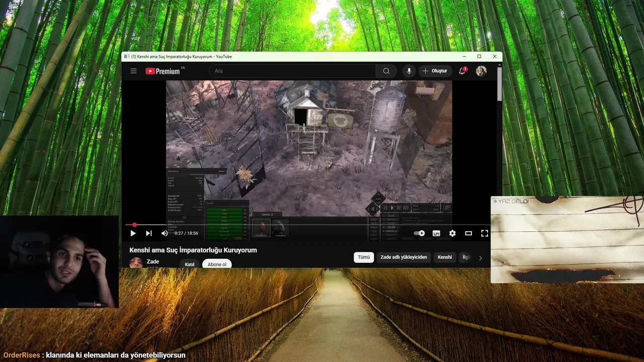Select the Kenshi filter chip
This screenshot has width=644, height=362.
(445, 257)
